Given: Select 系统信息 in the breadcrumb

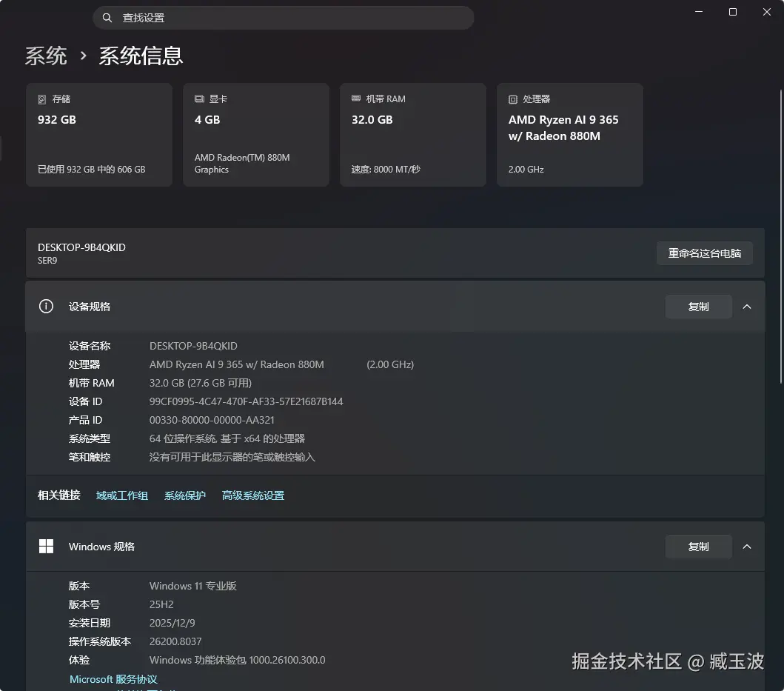Looking at the screenshot, I should pyautogui.click(x=141, y=56).
